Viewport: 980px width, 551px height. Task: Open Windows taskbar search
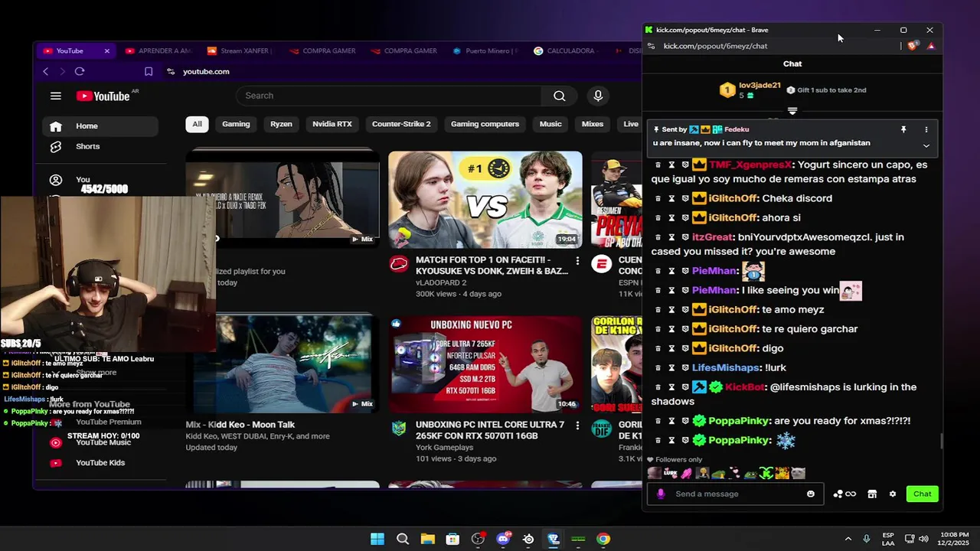point(403,539)
